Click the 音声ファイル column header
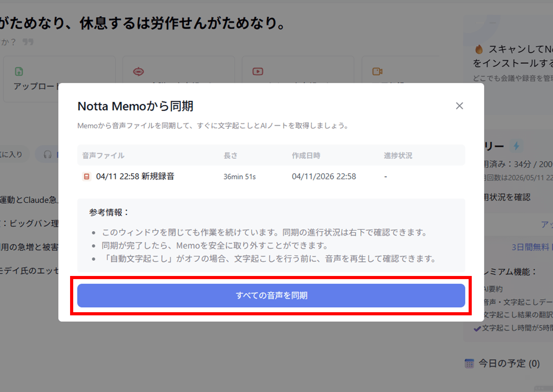The height and width of the screenshot is (392, 553). [103, 155]
